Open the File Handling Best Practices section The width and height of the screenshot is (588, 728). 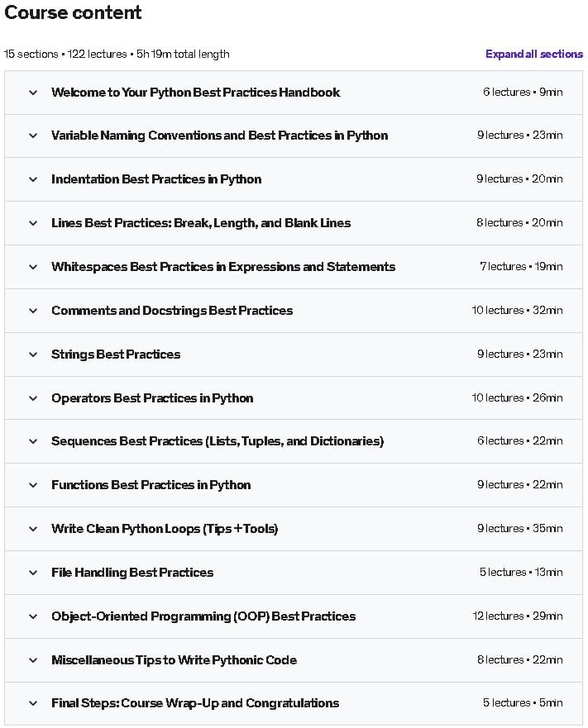point(132,573)
